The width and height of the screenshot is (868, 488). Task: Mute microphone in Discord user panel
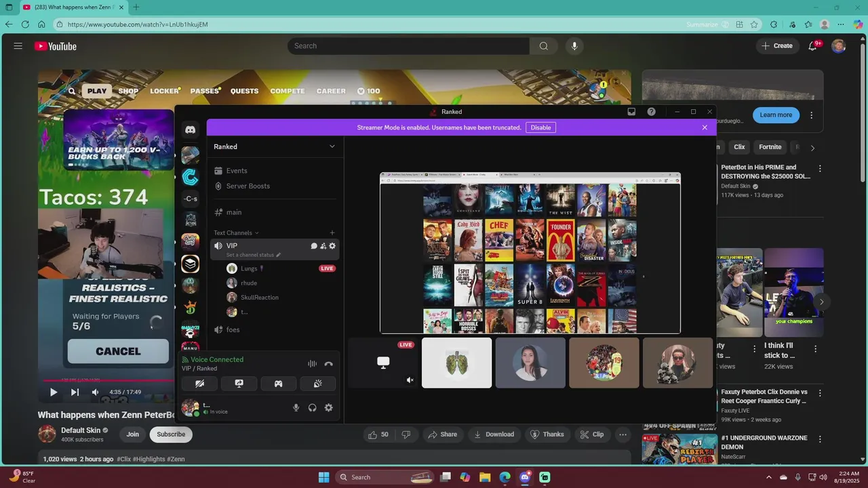[296, 407]
